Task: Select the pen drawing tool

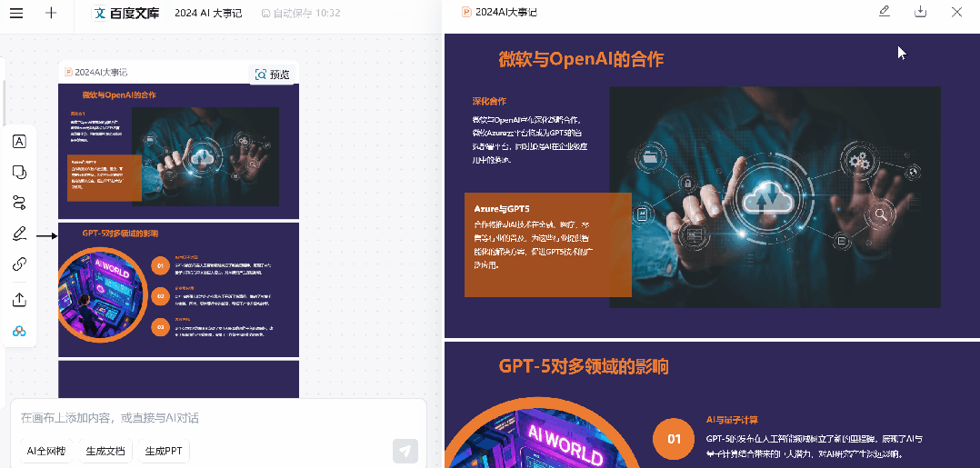Action: (19, 234)
